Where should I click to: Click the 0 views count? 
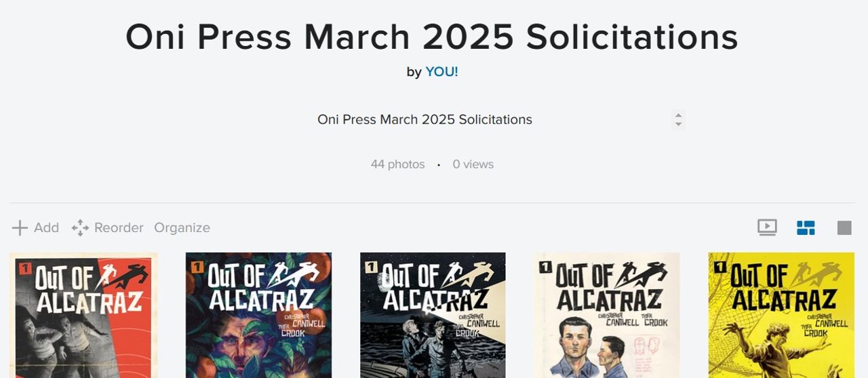pos(473,164)
